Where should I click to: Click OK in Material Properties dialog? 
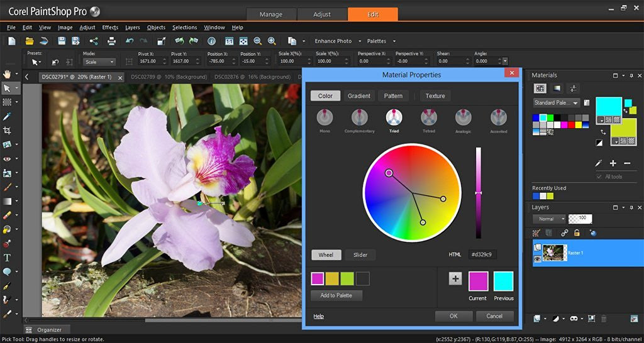coord(453,316)
